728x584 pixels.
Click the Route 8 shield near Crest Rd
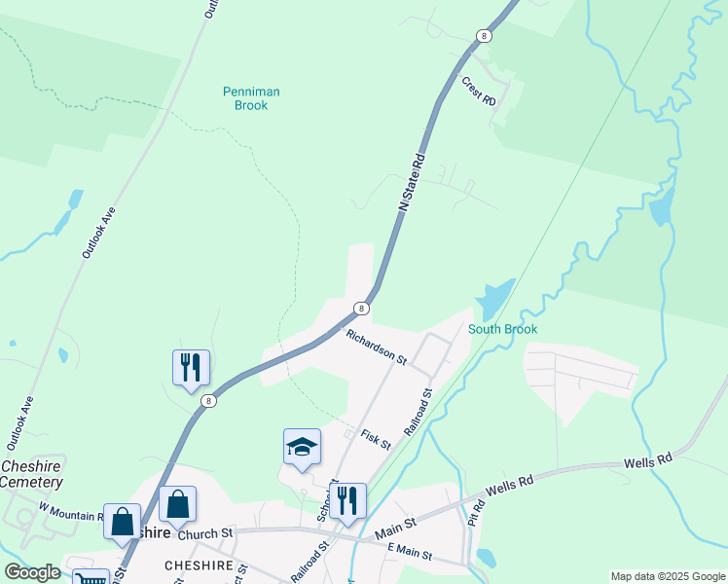click(484, 36)
